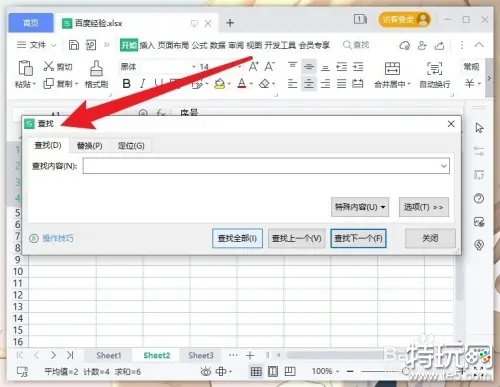Click the distributed alignment icon
Image resolution: width=500 pixels, height=387 pixels.
click(x=358, y=83)
